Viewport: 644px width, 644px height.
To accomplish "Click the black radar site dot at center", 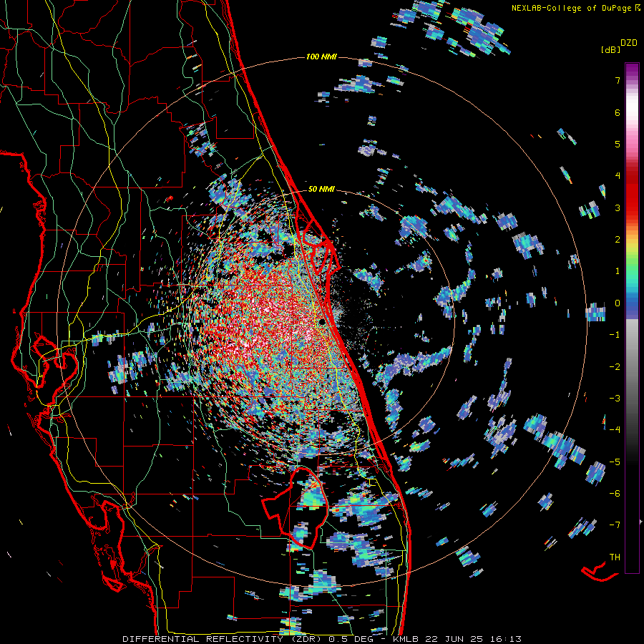I will 322,322.
